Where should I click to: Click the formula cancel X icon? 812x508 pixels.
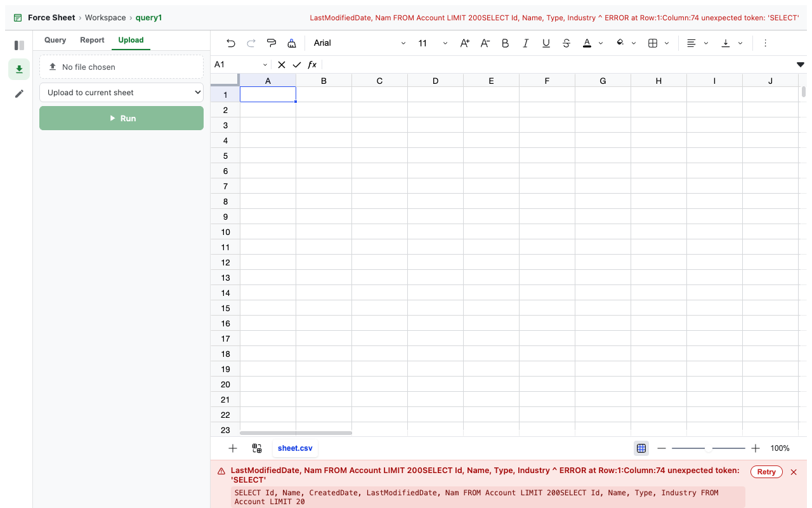[x=282, y=65]
